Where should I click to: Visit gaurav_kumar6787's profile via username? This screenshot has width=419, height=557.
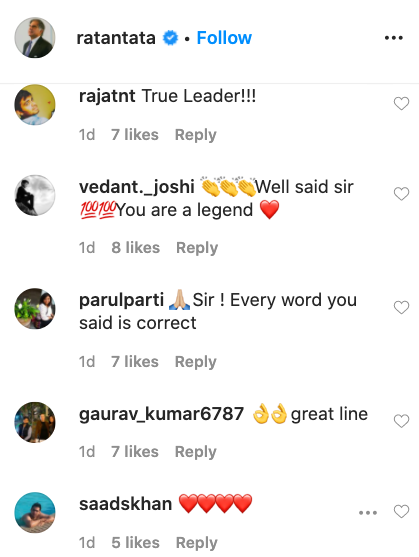pyautogui.click(x=162, y=414)
